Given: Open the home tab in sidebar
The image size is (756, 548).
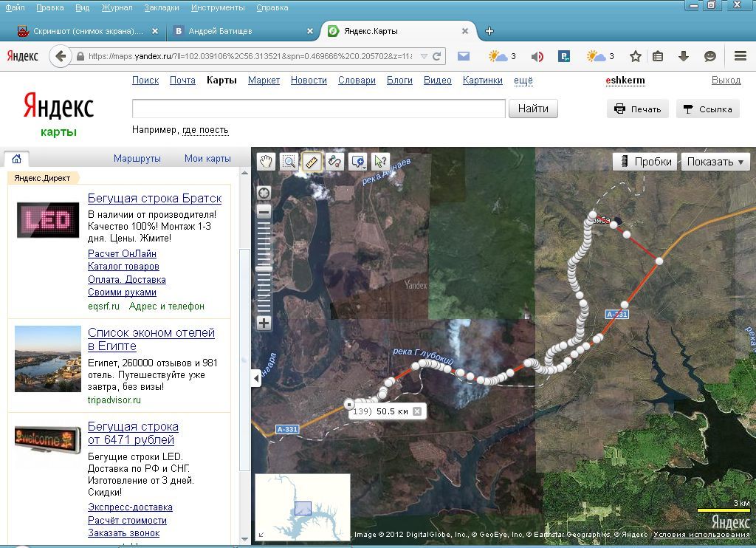Looking at the screenshot, I should (17, 158).
